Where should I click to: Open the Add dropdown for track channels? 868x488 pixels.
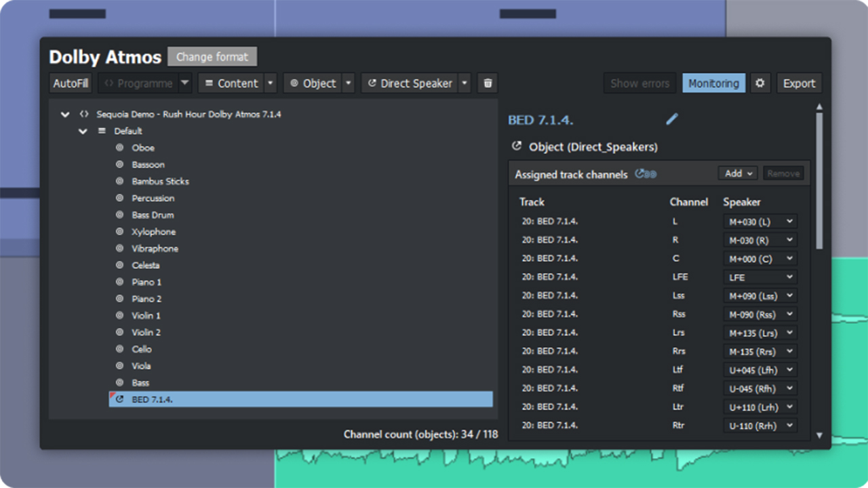click(x=738, y=174)
